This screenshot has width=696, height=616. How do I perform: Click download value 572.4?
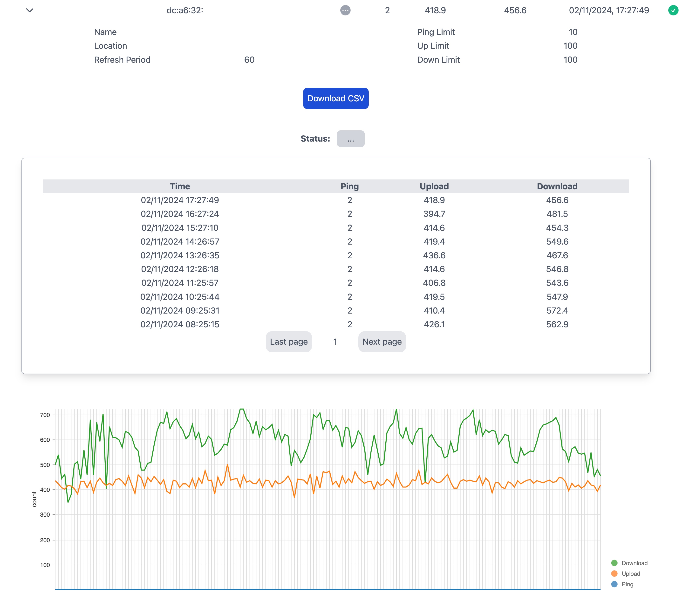click(x=557, y=311)
